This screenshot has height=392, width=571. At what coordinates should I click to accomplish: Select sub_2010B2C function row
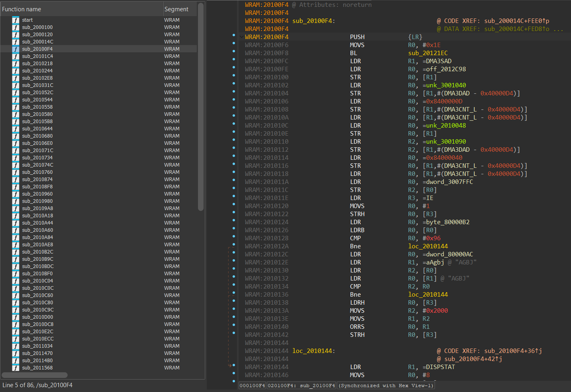[99, 252]
